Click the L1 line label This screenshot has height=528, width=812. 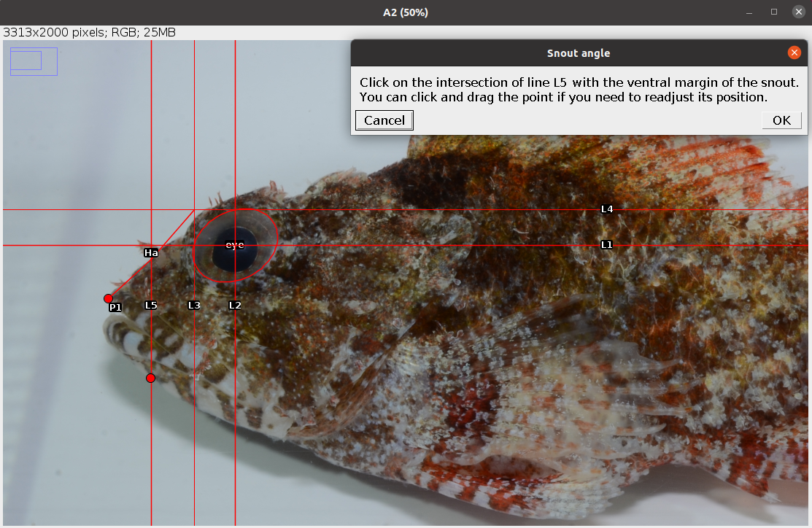coord(607,245)
